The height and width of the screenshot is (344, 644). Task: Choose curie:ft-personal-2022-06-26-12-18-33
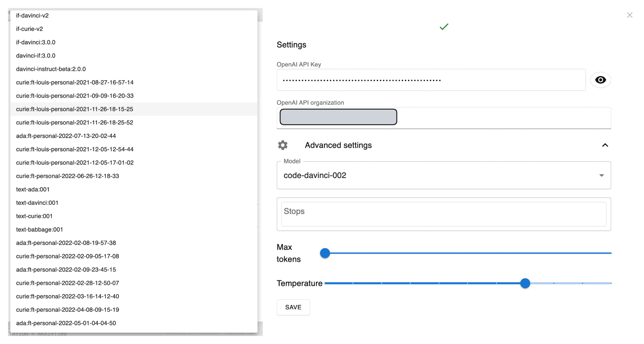[x=134, y=176]
